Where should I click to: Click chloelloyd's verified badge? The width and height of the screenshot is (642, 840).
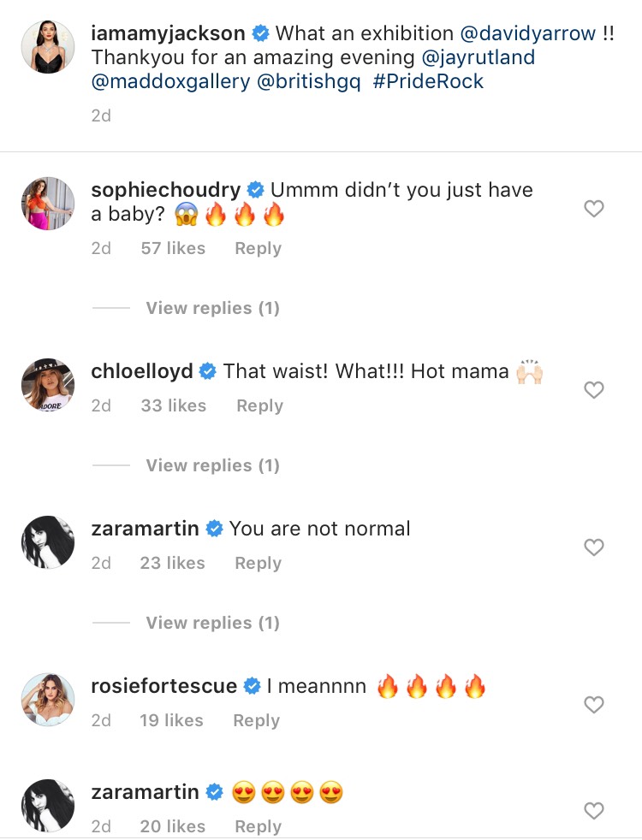pos(205,371)
